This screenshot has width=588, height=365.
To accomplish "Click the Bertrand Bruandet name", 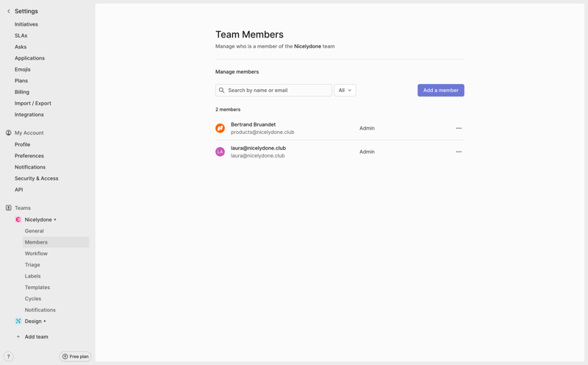I will point(253,124).
